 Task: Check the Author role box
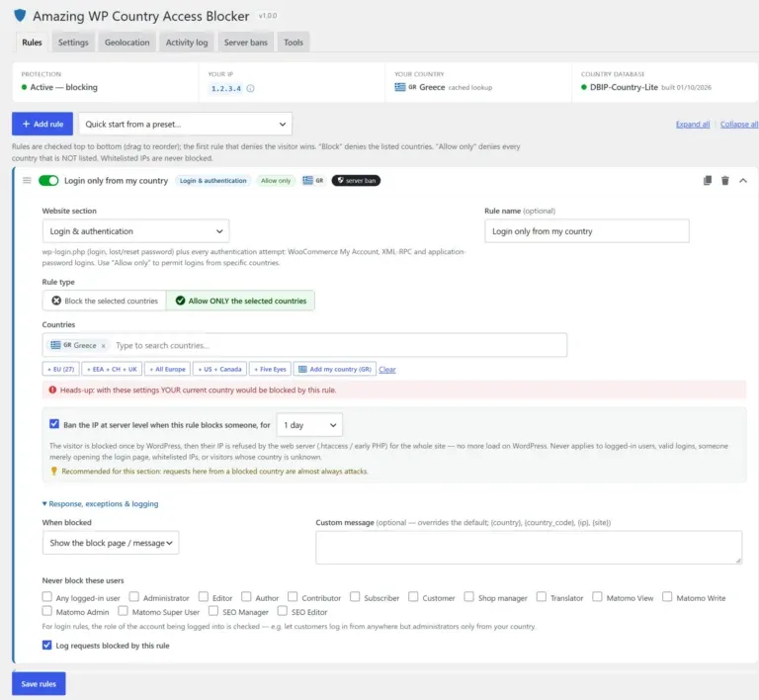pyautogui.click(x=246, y=596)
